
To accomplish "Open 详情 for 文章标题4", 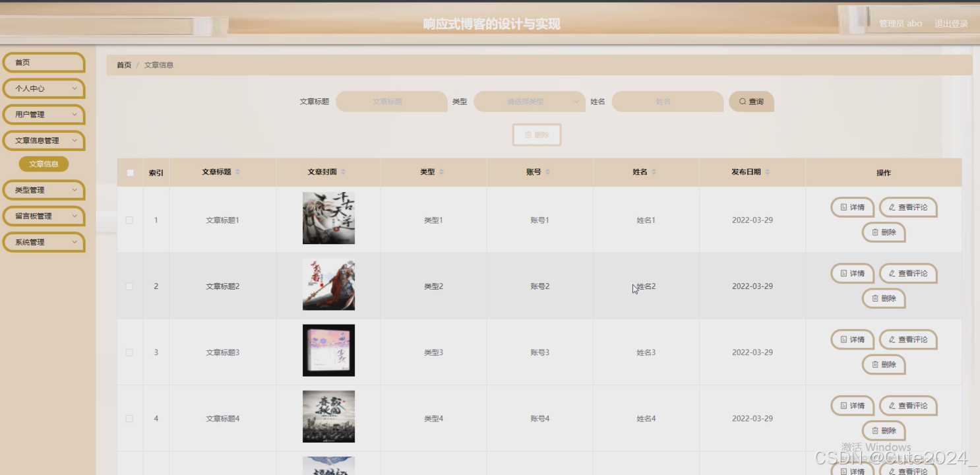I will point(852,406).
